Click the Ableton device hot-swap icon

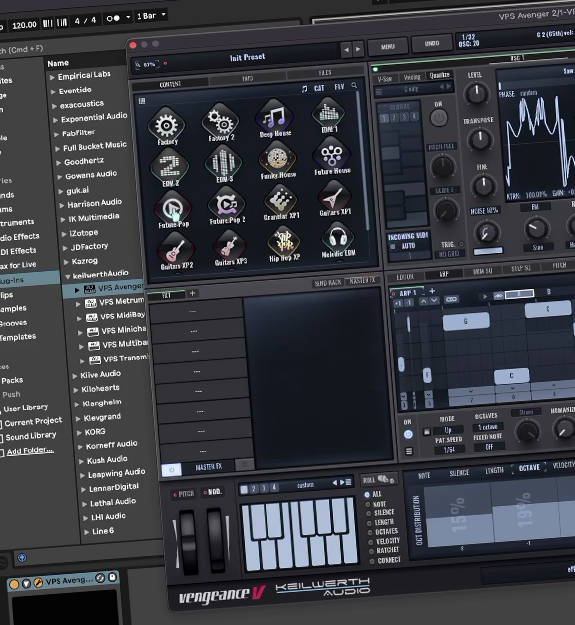click(100, 578)
